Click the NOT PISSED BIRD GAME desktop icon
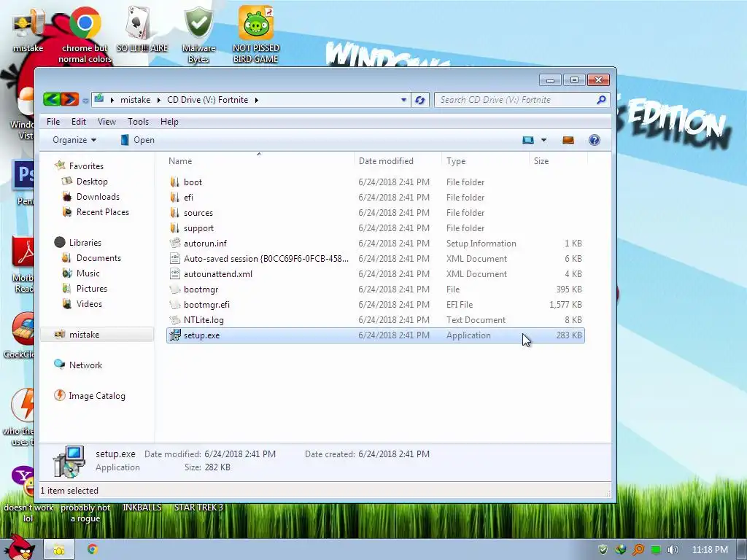 click(x=256, y=34)
